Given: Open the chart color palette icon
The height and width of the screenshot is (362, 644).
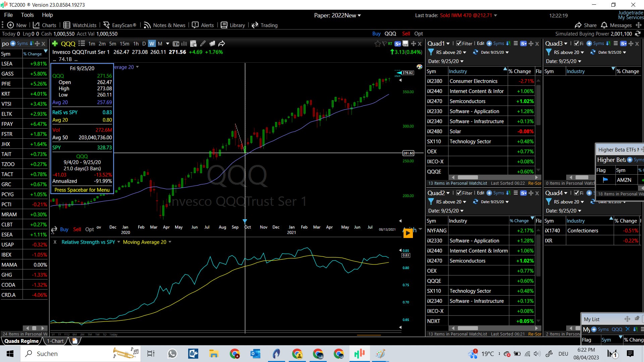Looking at the screenshot, I should tap(419, 67).
